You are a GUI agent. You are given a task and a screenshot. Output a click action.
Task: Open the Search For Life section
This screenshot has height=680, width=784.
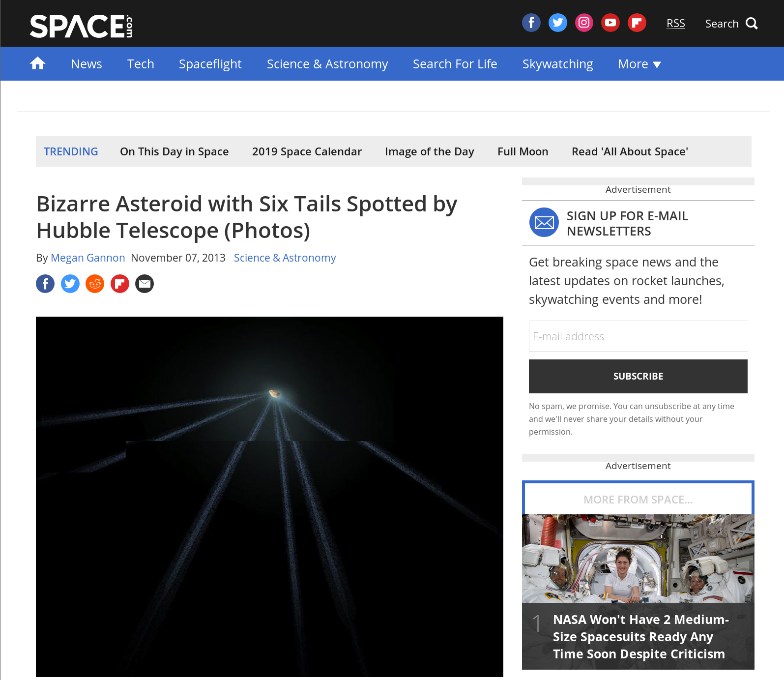pyautogui.click(x=455, y=64)
